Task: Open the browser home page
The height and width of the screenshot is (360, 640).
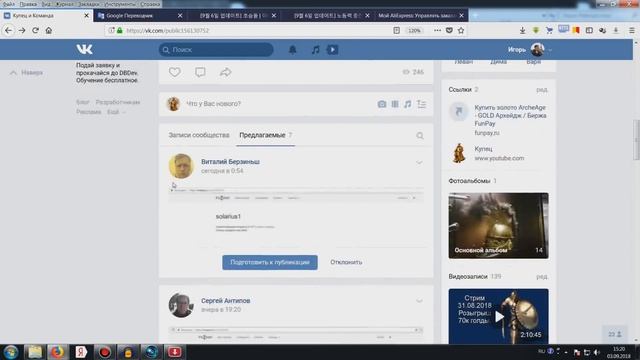Action: coord(49,31)
